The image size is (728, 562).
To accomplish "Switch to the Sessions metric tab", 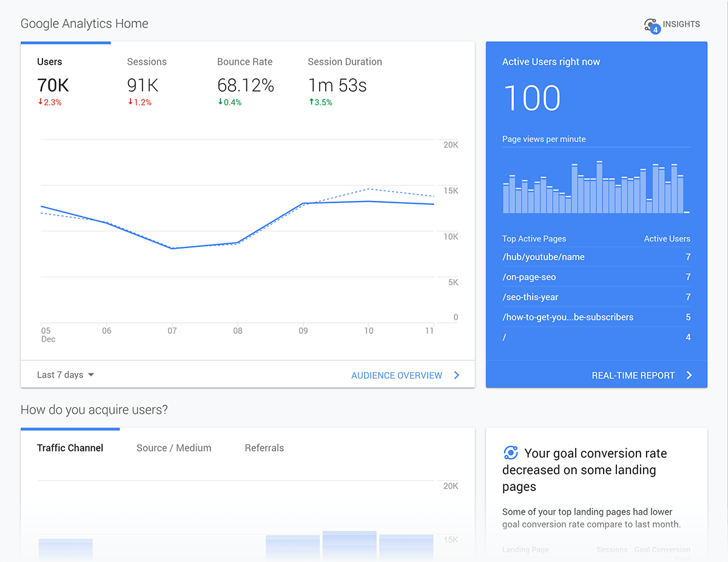I will tap(146, 61).
